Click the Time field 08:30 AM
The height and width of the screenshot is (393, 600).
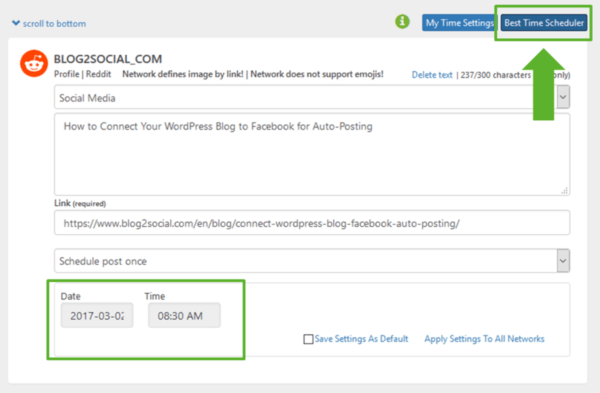tap(184, 316)
